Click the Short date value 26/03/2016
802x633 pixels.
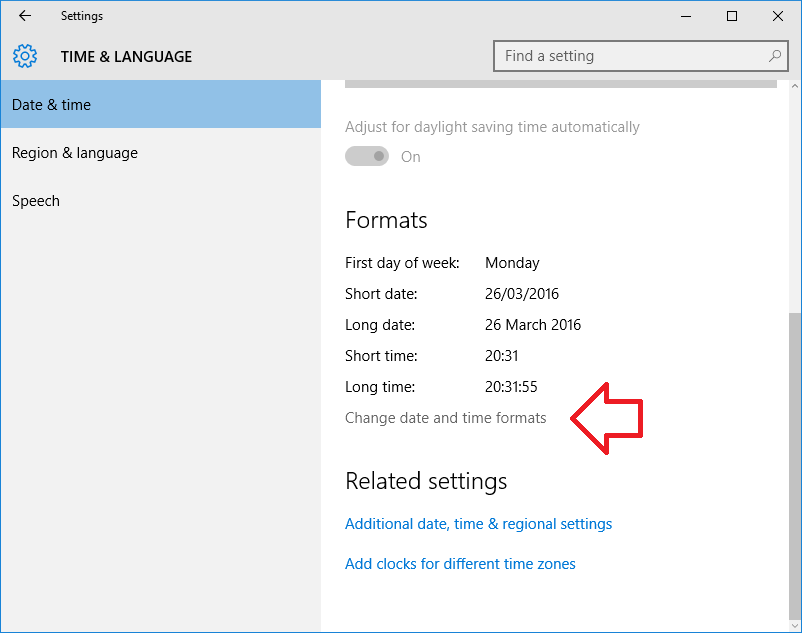522,293
